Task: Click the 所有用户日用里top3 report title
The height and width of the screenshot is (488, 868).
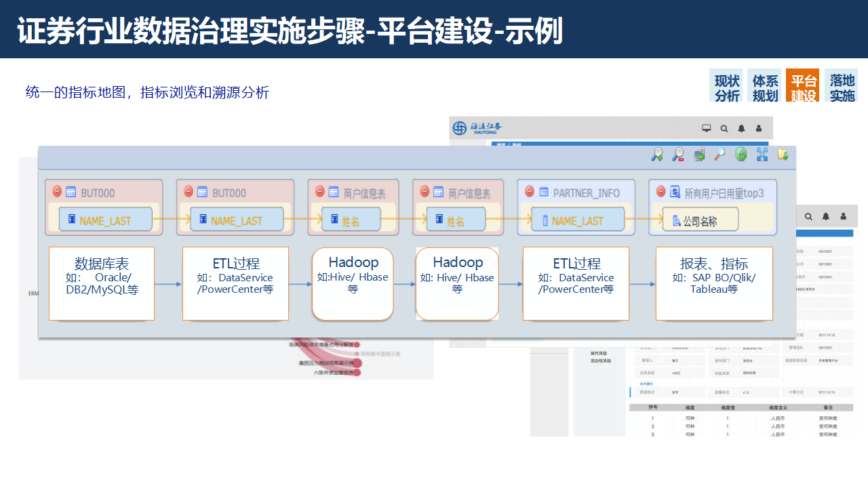Action: click(x=724, y=193)
